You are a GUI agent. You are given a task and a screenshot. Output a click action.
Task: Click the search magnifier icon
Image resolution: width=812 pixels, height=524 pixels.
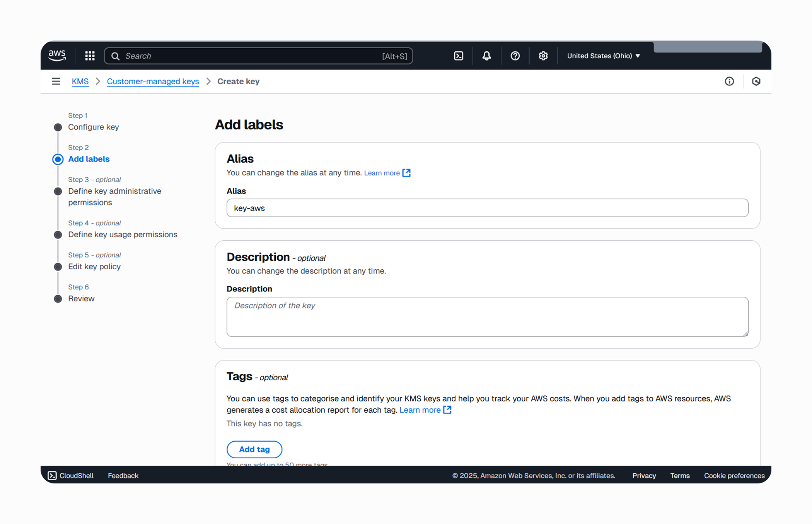pyautogui.click(x=115, y=56)
